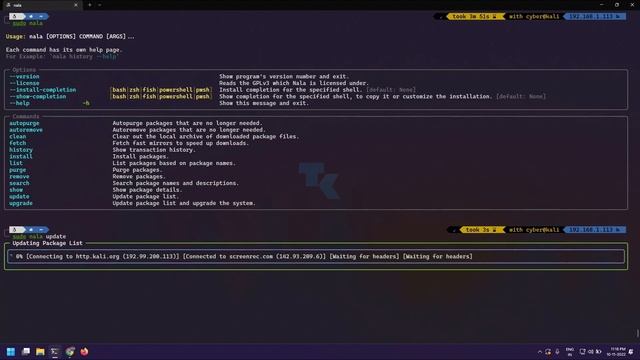Screen dimensions: 640x360
Task: Click the -h short flag
Action: tap(86, 103)
